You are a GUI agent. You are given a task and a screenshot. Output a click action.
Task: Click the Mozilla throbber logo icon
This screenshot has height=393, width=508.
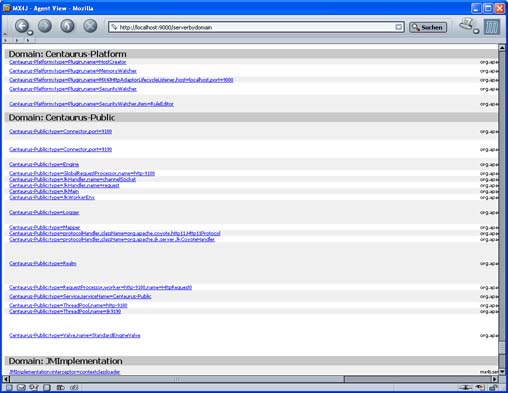pyautogui.click(x=492, y=27)
